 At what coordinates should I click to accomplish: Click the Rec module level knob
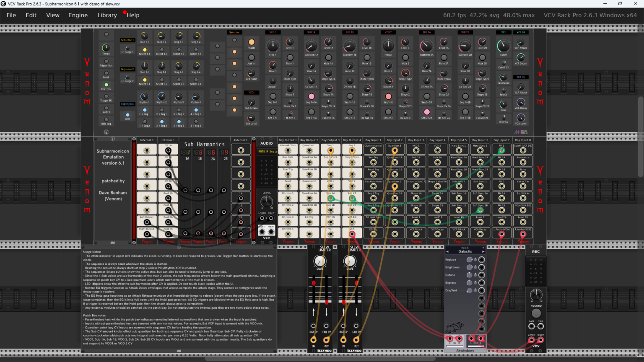(536, 295)
